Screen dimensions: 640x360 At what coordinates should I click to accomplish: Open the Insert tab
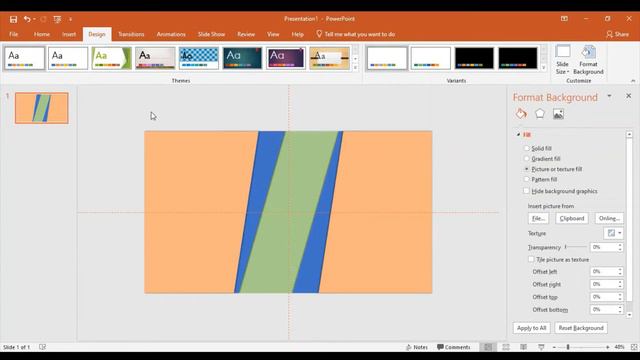click(x=69, y=34)
